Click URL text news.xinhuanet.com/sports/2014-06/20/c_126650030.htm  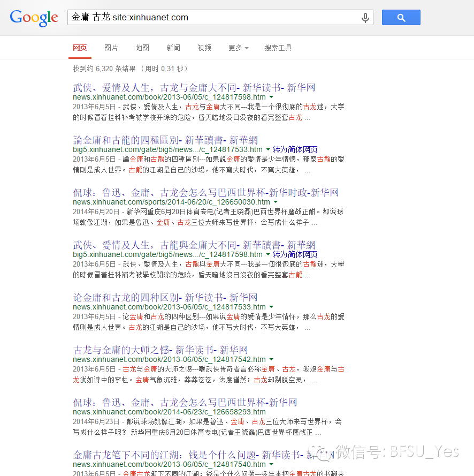[171, 202]
